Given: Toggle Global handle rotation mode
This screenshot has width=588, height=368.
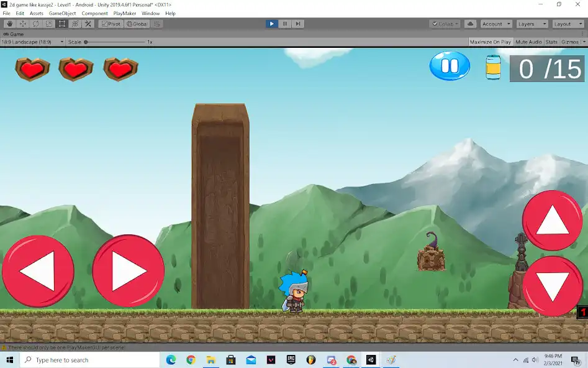Looking at the screenshot, I should tap(137, 24).
